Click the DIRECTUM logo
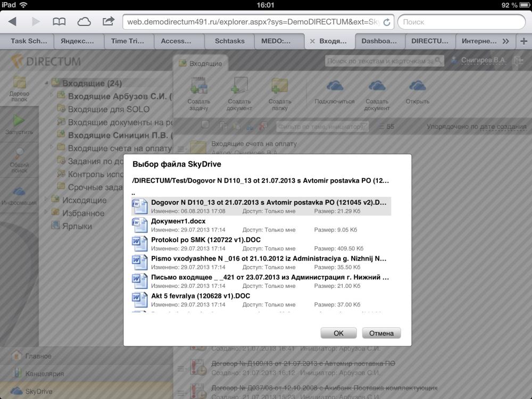This screenshot has width=532, height=399. [46, 61]
